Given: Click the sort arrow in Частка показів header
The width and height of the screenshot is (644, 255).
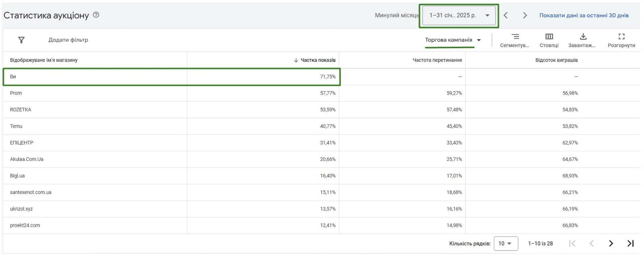Looking at the screenshot, I should [x=296, y=60].
